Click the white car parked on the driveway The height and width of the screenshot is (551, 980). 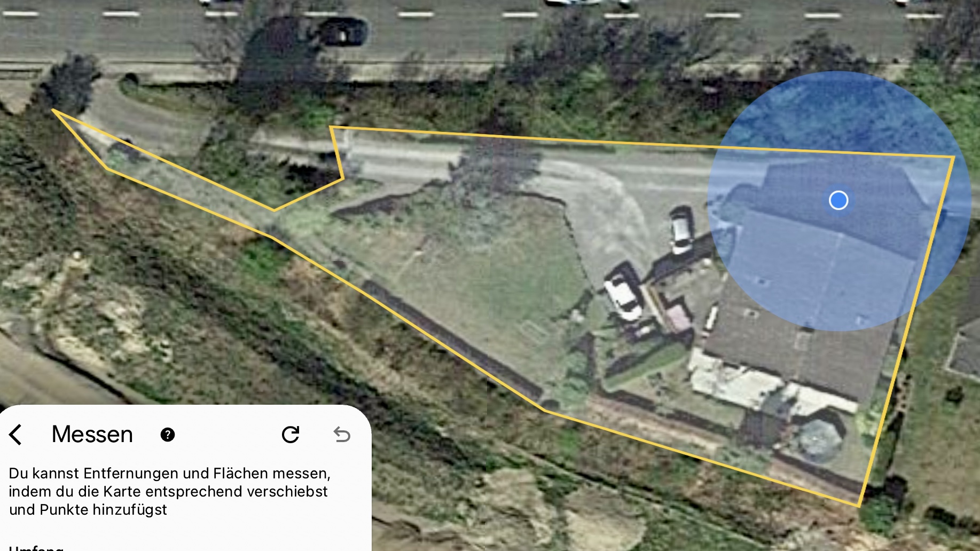point(681,230)
